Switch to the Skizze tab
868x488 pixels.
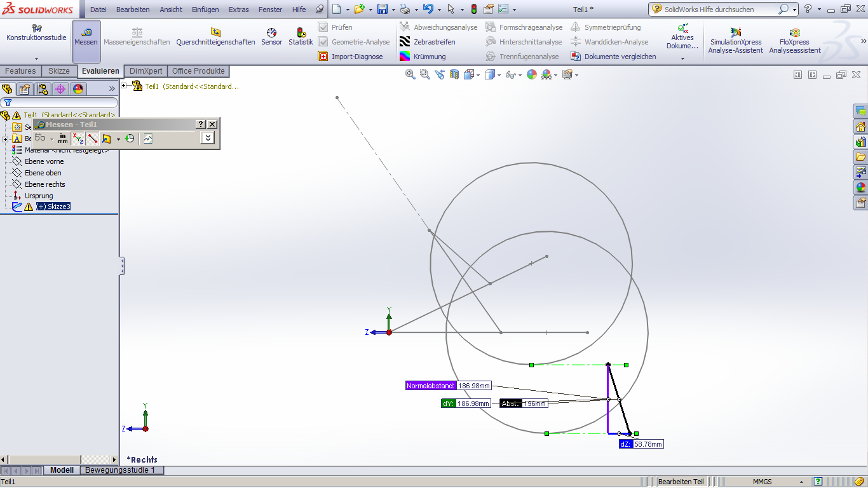tap(59, 71)
